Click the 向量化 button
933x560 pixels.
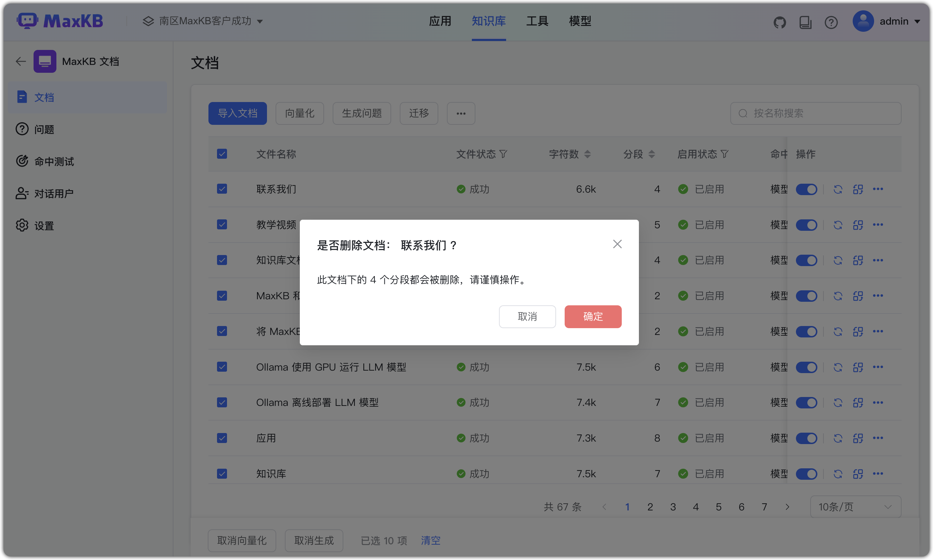point(299,113)
